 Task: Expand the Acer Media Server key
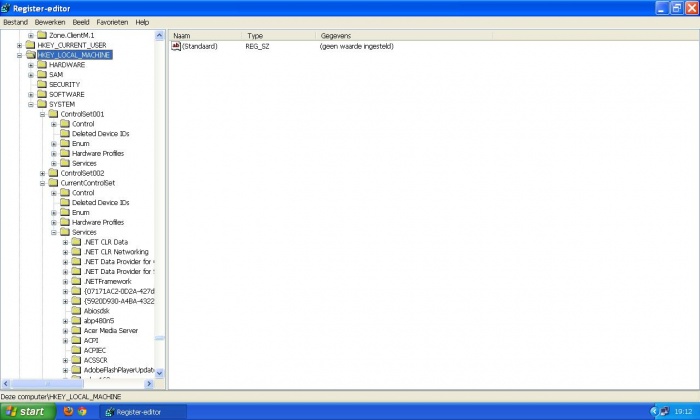pos(66,331)
